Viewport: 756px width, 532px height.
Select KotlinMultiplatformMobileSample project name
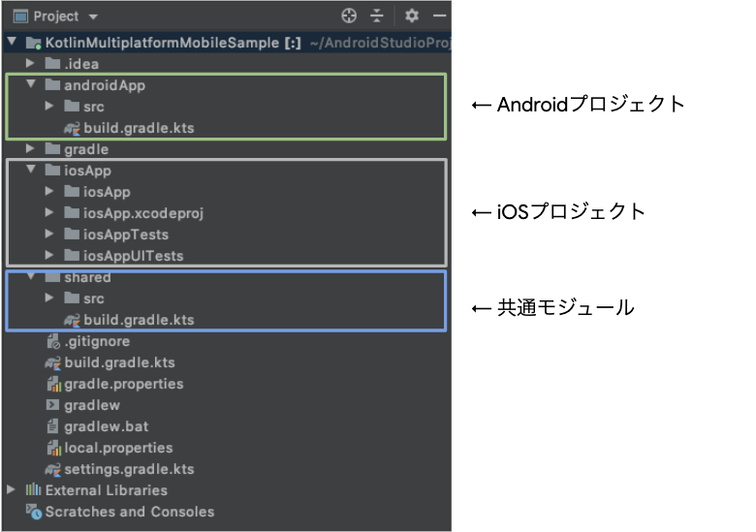162,43
